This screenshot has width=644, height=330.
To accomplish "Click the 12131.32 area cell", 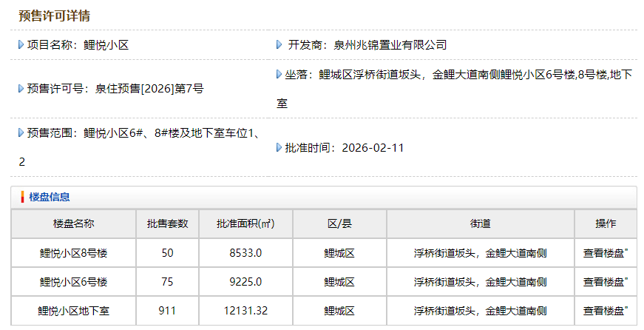I will point(245,311).
